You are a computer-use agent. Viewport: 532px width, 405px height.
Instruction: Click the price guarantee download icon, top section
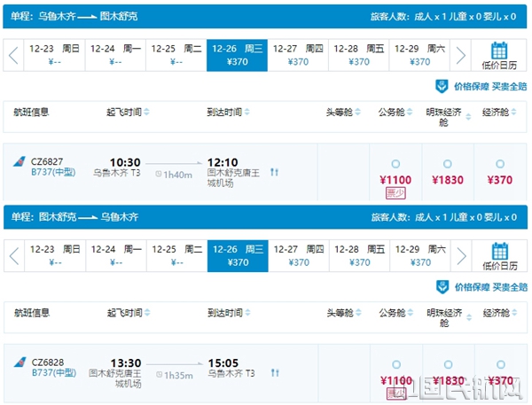click(442, 86)
